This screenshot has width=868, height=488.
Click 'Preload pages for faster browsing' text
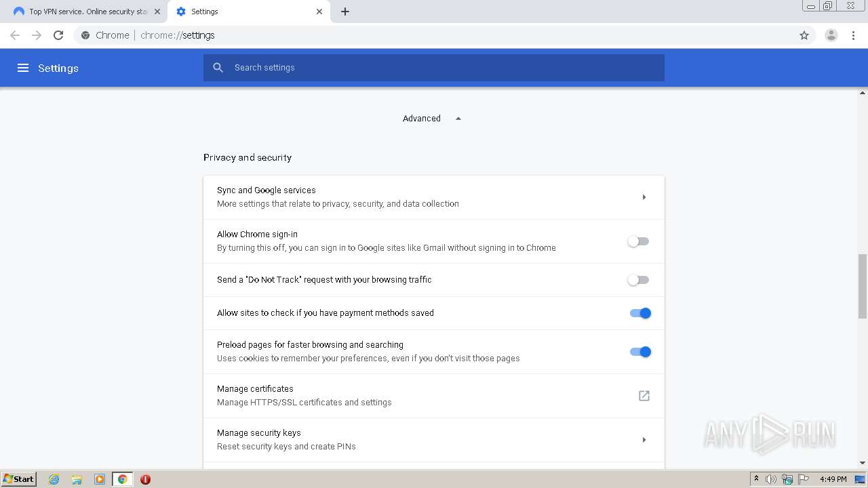point(310,345)
